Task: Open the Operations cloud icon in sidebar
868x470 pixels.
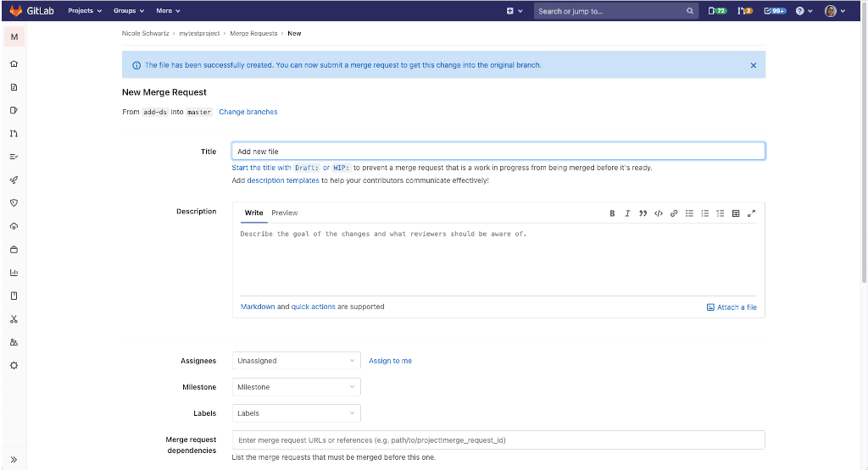Action: pos(14,226)
